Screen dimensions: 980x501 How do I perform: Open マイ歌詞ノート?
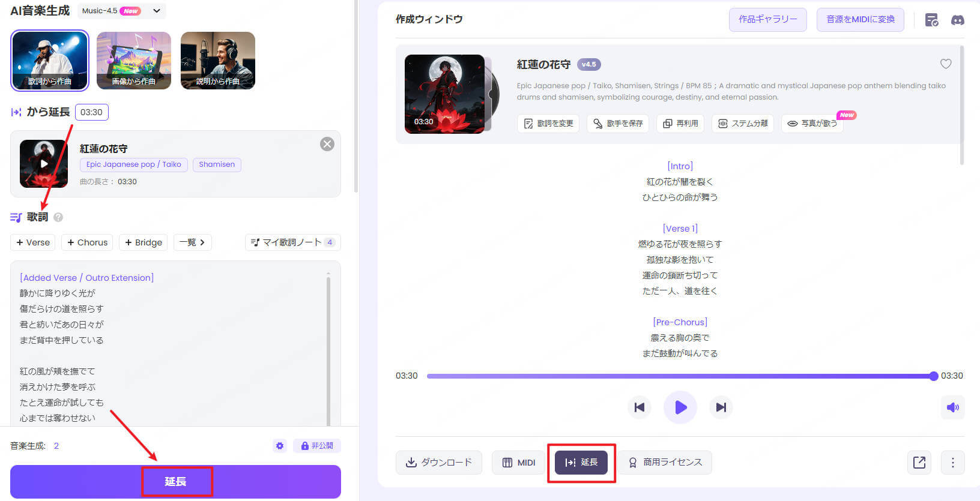[x=293, y=242]
